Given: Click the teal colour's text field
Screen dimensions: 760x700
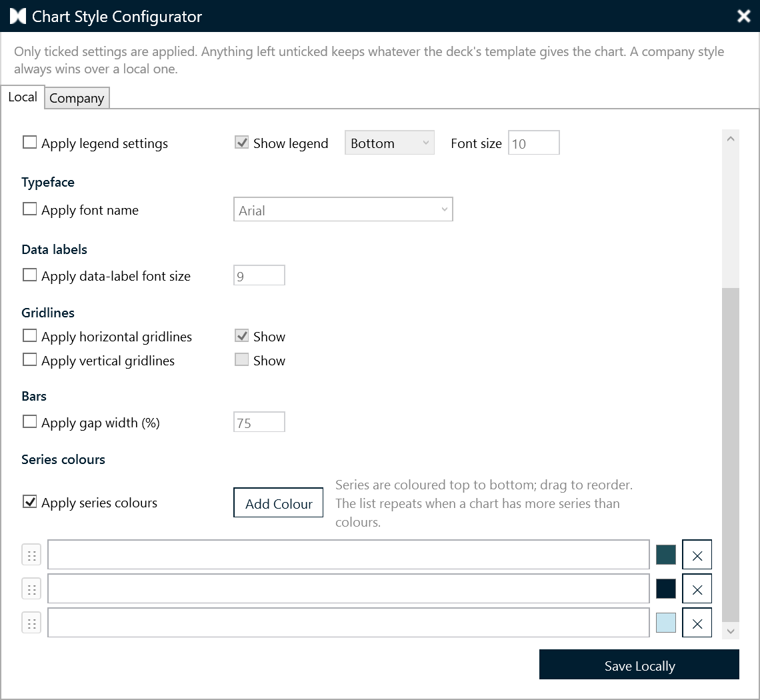Looking at the screenshot, I should click(349, 555).
